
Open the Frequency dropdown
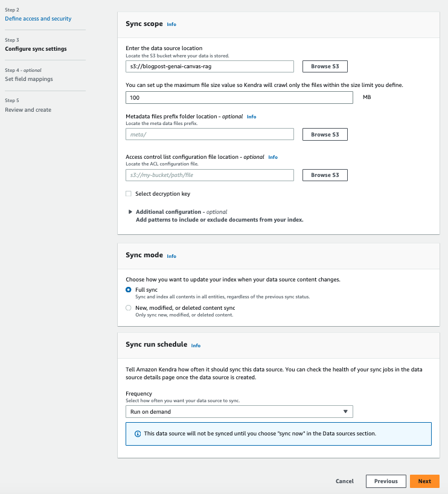tap(239, 412)
